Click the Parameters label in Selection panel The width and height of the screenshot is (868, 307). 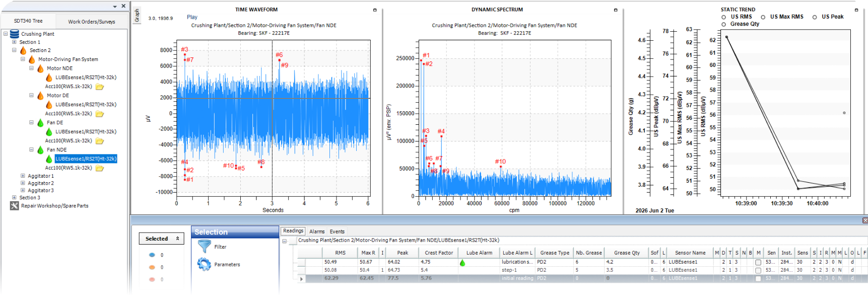coord(227,265)
